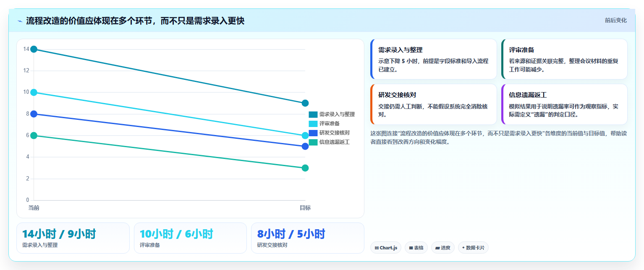Click the 研发交接核对 data point at 当前 (8)

[x=34, y=114]
